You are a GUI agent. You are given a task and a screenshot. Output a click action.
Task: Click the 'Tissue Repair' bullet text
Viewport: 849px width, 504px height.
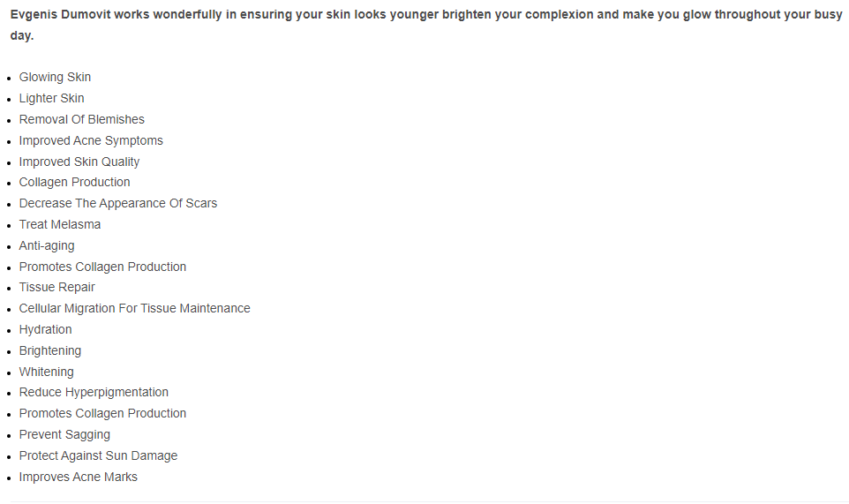(x=56, y=287)
